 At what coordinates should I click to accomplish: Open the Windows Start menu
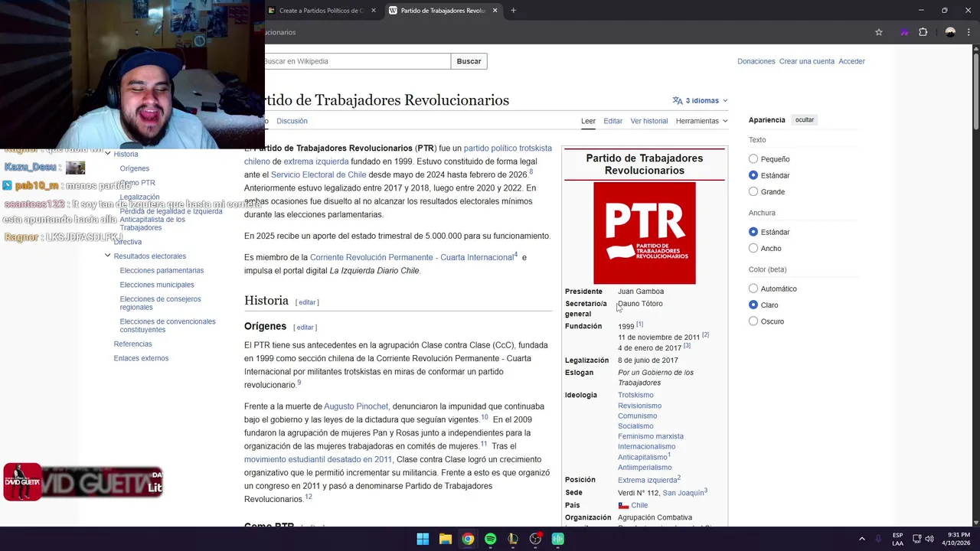[423, 539]
